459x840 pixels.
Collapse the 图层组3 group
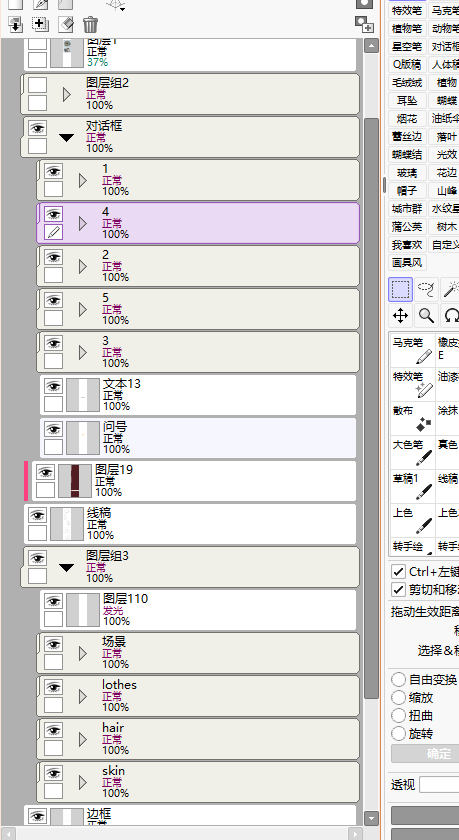[66, 567]
